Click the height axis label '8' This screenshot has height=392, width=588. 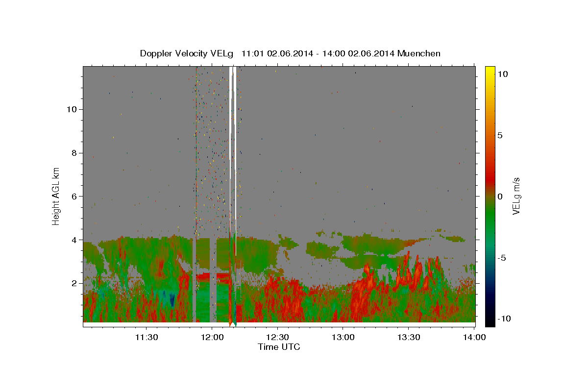pos(73,152)
